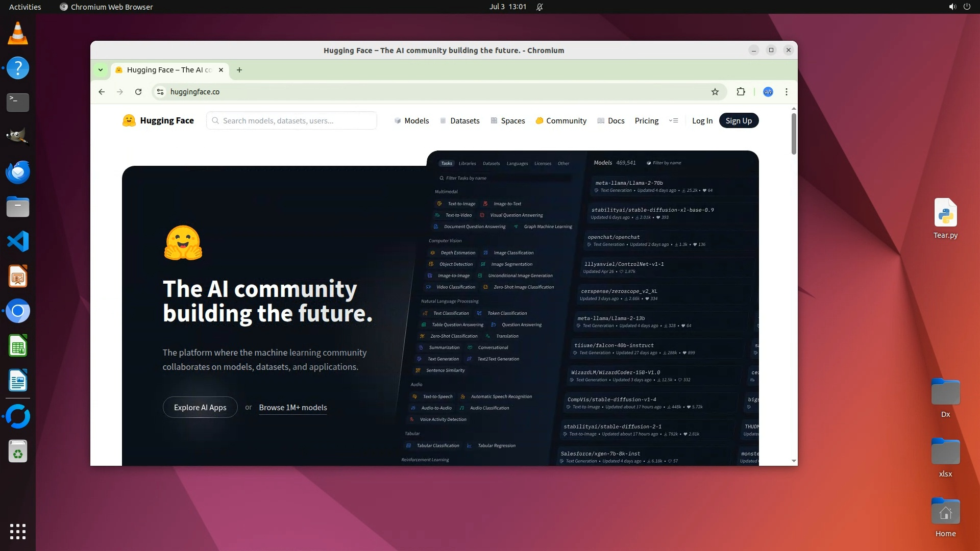980x551 pixels.
Task: Expand the extra navigation menu beside Pricing
Action: coord(673,120)
